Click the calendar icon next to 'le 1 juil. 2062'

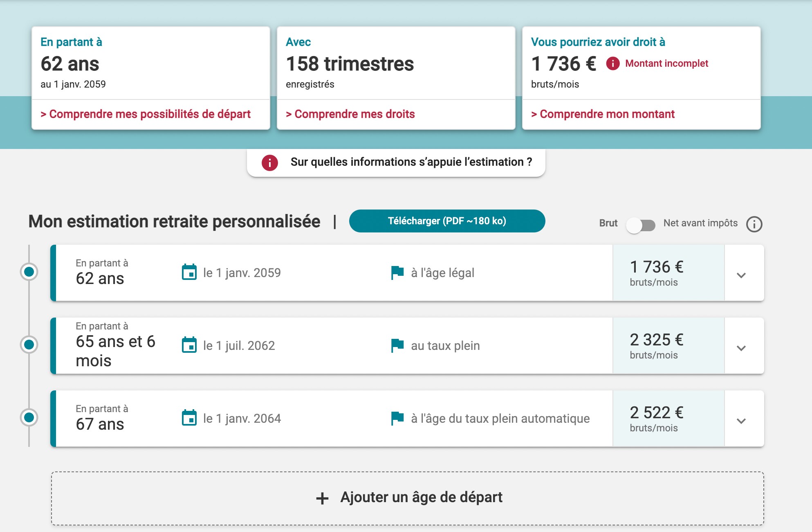tap(190, 345)
